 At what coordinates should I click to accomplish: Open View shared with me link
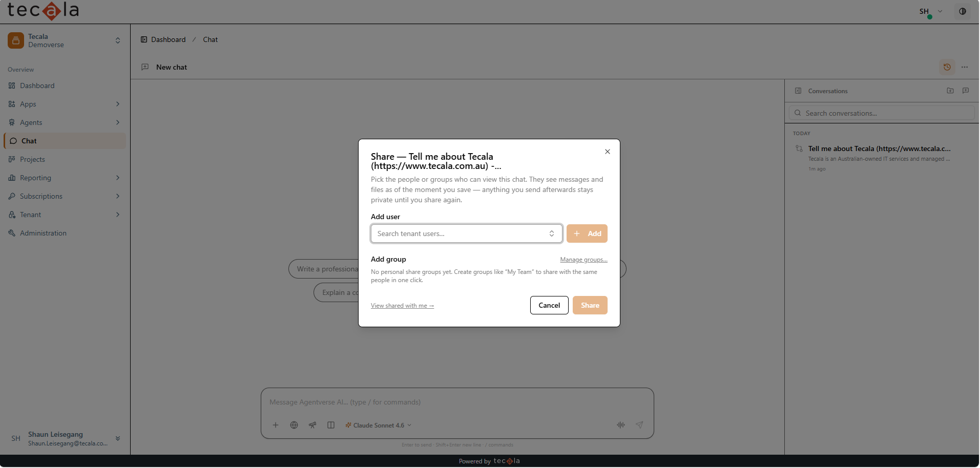point(402,306)
